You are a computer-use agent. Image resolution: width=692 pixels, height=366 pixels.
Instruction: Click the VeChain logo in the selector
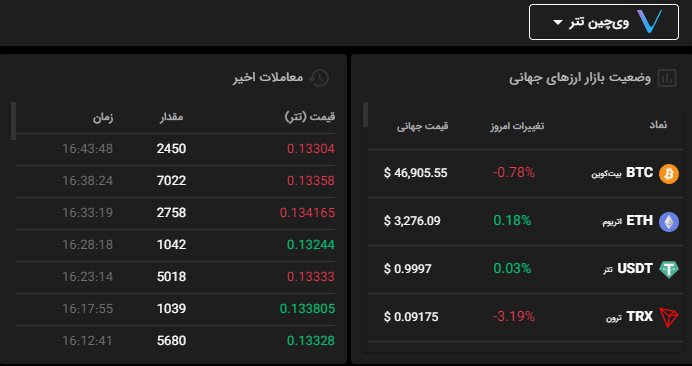click(x=651, y=22)
